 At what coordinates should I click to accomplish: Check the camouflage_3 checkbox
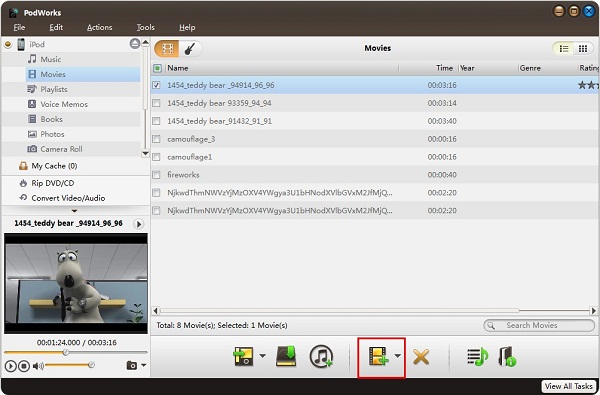(x=156, y=139)
